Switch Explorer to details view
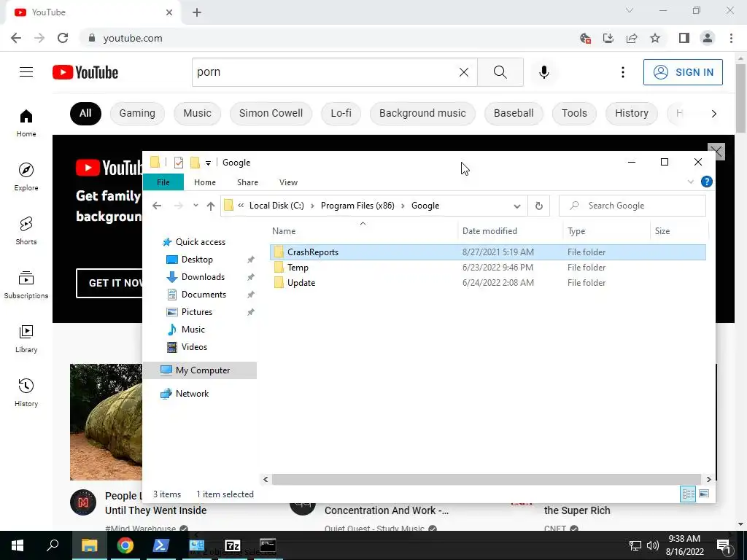This screenshot has height=560, width=747. click(688, 494)
